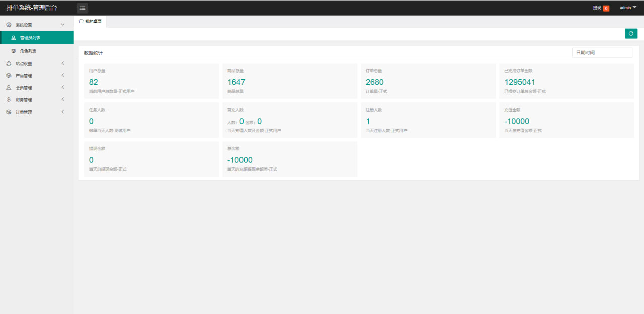This screenshot has height=314, width=644.
Task: Expand the 财务管理 submenu arrow
Action: (x=62, y=100)
